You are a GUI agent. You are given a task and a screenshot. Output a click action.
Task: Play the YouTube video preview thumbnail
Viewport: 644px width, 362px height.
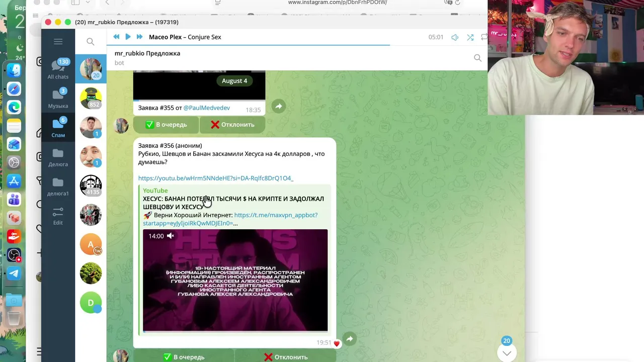coord(235,280)
